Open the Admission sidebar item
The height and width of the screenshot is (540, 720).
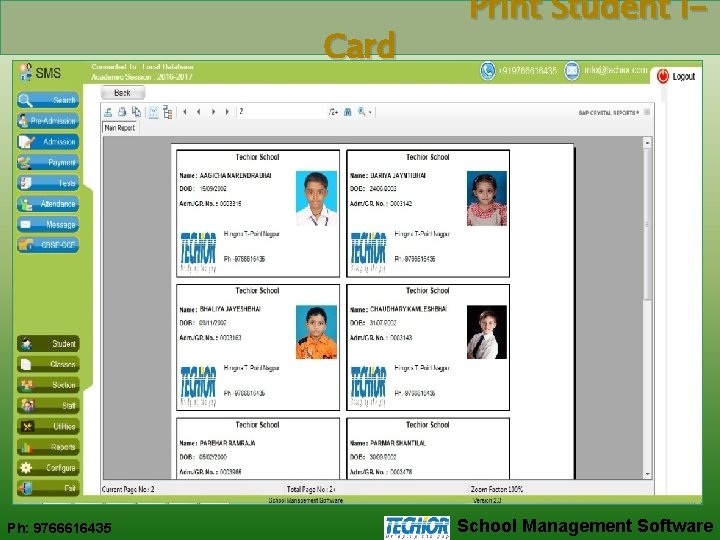tap(48, 141)
